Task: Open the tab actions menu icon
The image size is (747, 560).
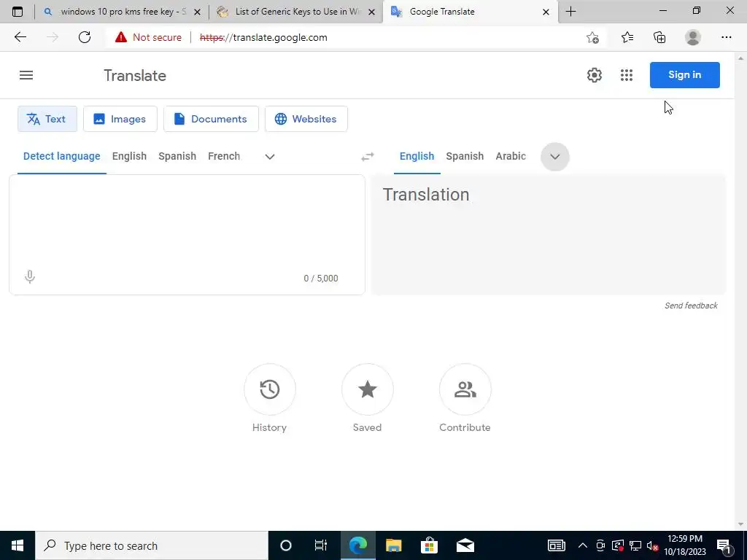Action: [18, 12]
